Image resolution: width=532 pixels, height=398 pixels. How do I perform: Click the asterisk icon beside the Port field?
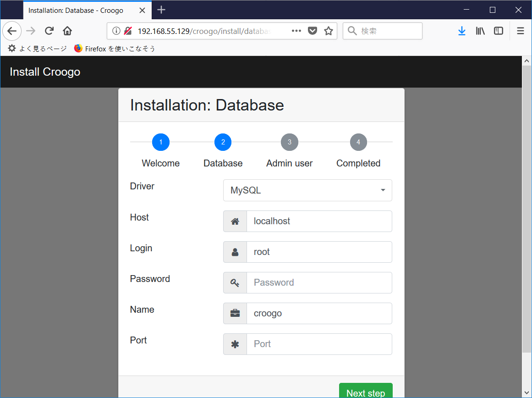pyautogui.click(x=235, y=344)
